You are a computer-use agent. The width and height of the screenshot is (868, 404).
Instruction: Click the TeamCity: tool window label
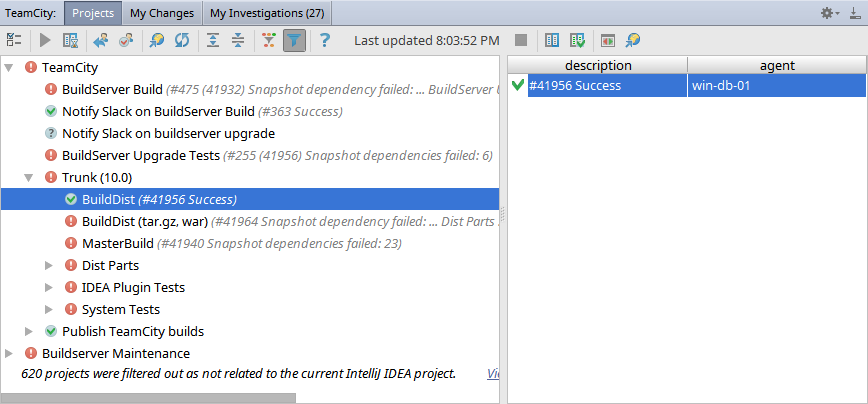click(x=30, y=13)
